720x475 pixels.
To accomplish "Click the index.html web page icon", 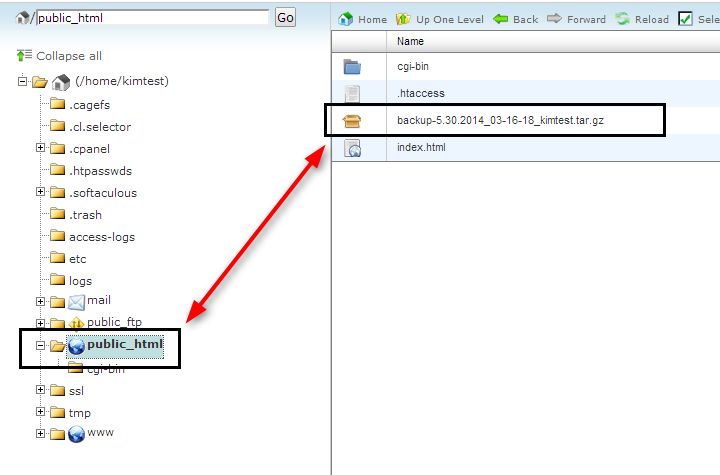I will click(353, 148).
